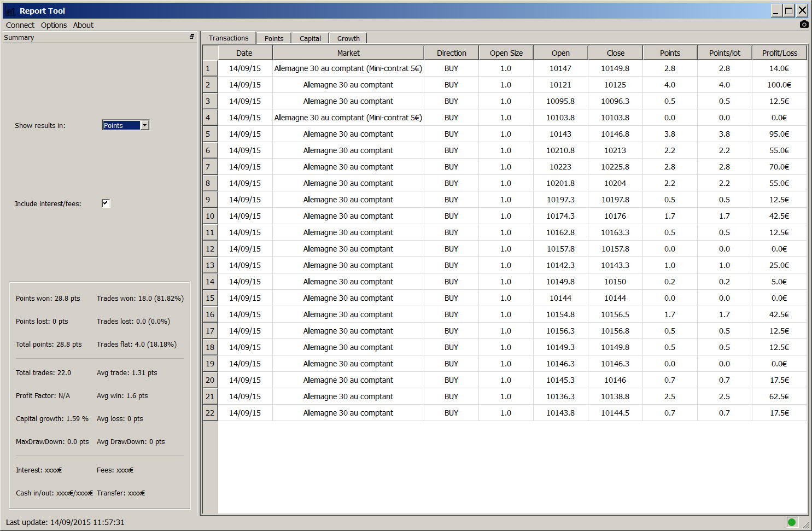This screenshot has width=812, height=531.
Task: Click the Date column header
Action: [244, 53]
